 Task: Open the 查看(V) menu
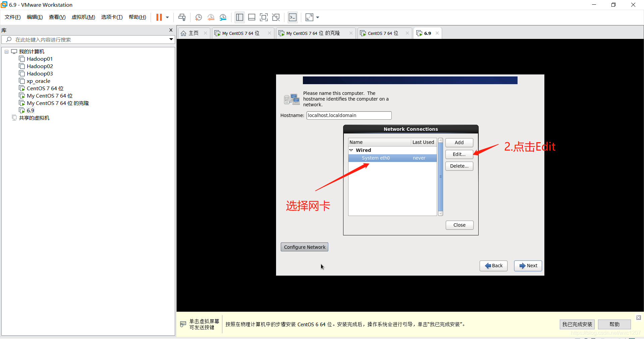(x=57, y=17)
